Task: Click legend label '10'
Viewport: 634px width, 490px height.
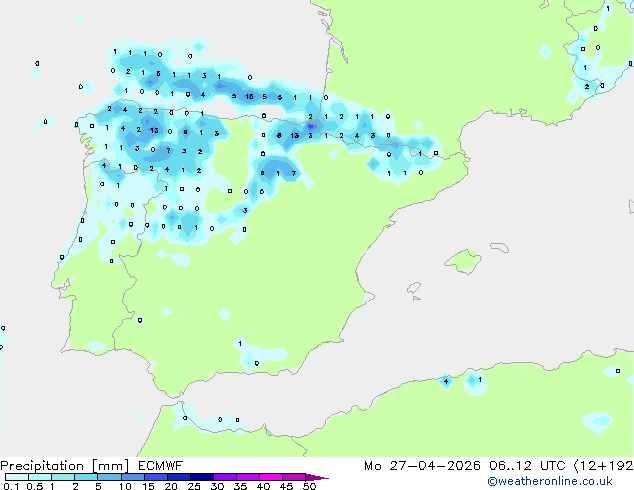Action: pos(125,486)
